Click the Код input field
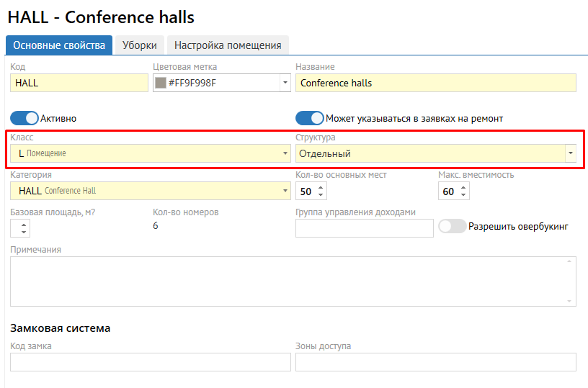Viewport: 588px width, 388px height. tap(79, 83)
